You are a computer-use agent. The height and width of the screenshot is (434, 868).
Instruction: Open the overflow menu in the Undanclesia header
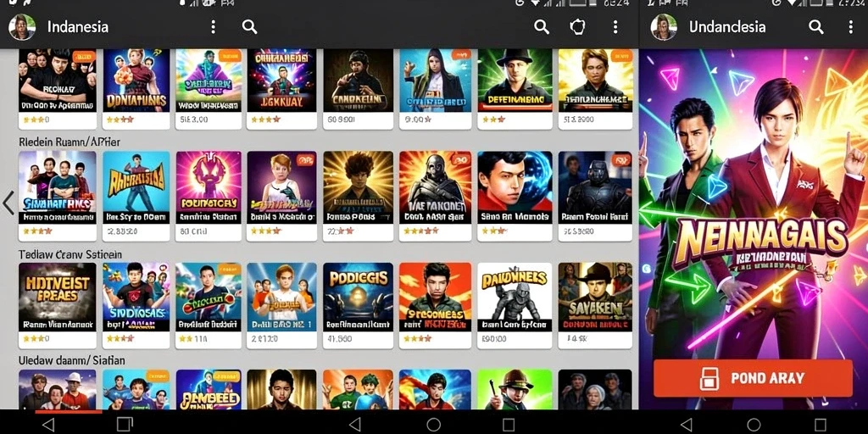tap(851, 26)
